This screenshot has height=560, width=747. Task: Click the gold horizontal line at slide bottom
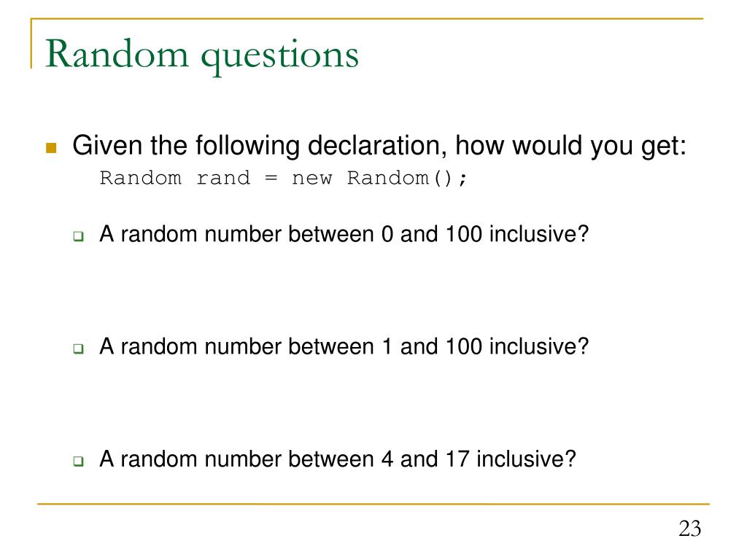373,504
